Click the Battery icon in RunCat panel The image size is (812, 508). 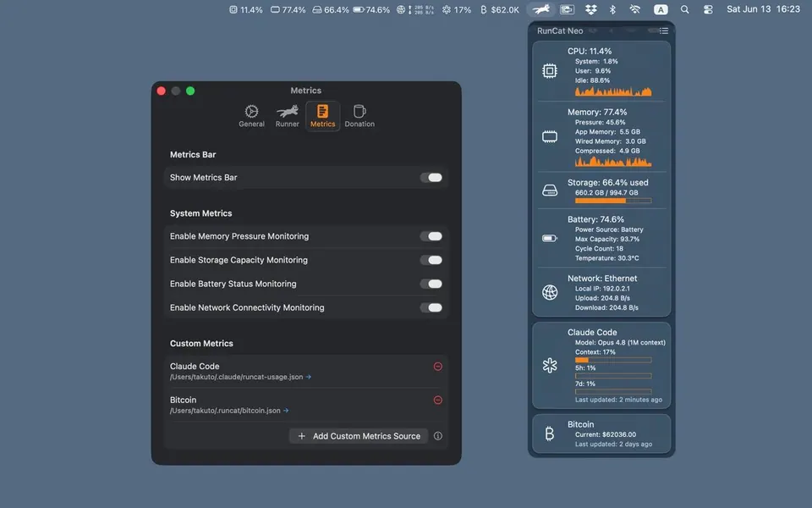click(x=550, y=239)
